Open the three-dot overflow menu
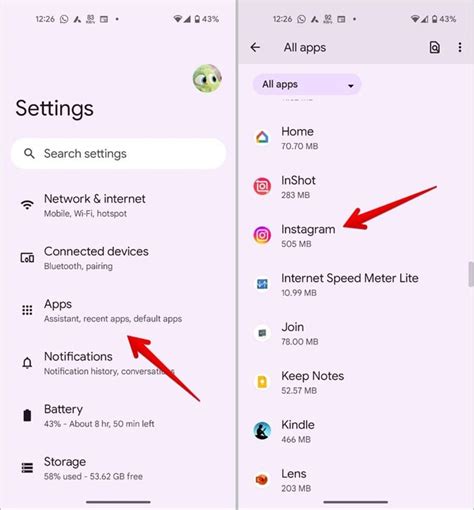The width and height of the screenshot is (474, 510). (460, 47)
